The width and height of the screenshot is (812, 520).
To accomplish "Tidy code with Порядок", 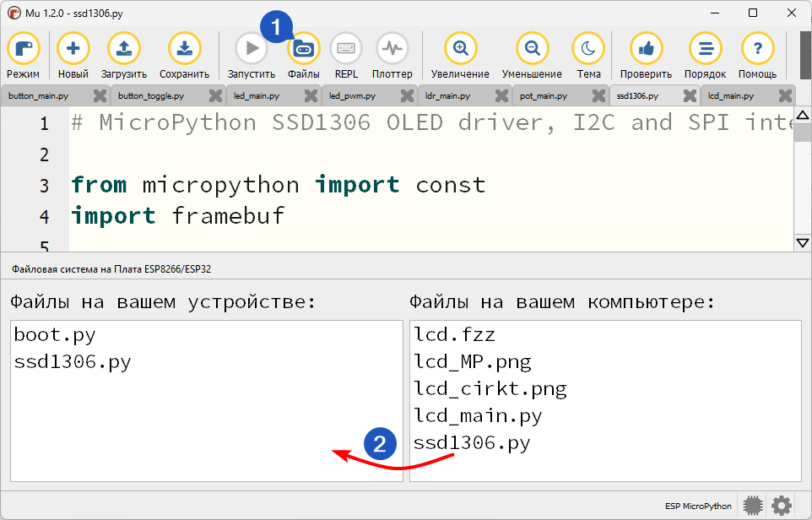I will click(705, 56).
